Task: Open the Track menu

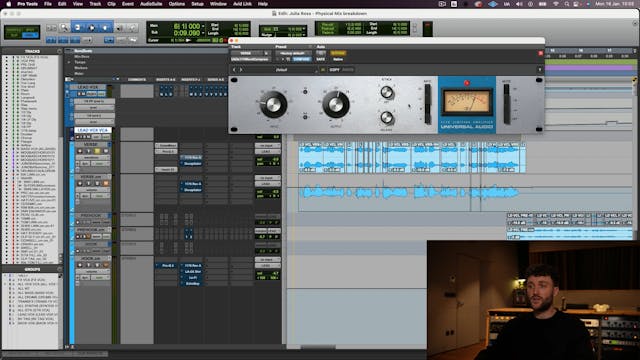Action: pos(95,4)
